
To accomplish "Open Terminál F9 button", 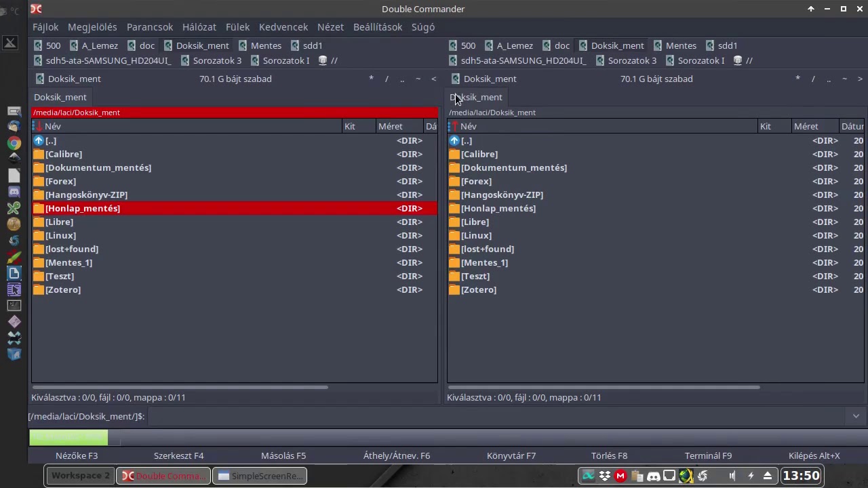I will pyautogui.click(x=708, y=455).
